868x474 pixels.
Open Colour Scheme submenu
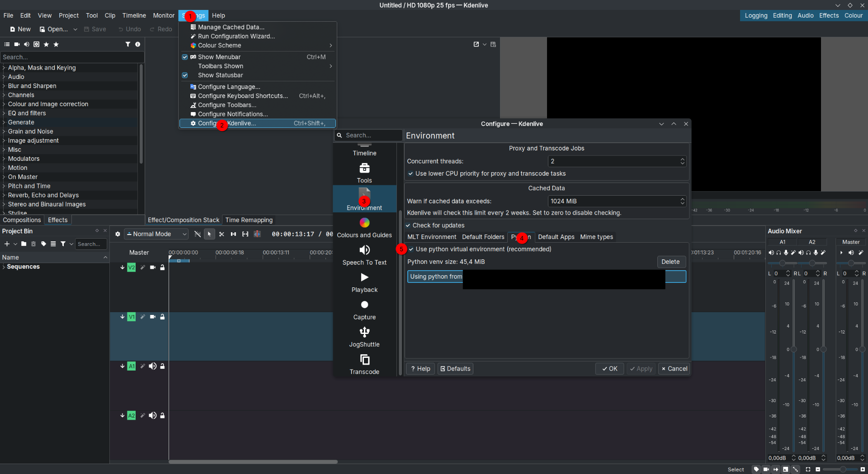coord(258,45)
